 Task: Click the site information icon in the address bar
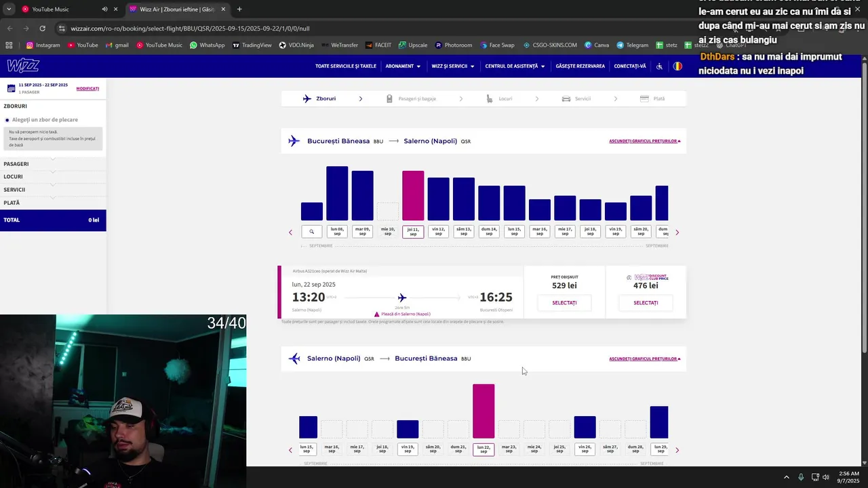pyautogui.click(x=62, y=28)
